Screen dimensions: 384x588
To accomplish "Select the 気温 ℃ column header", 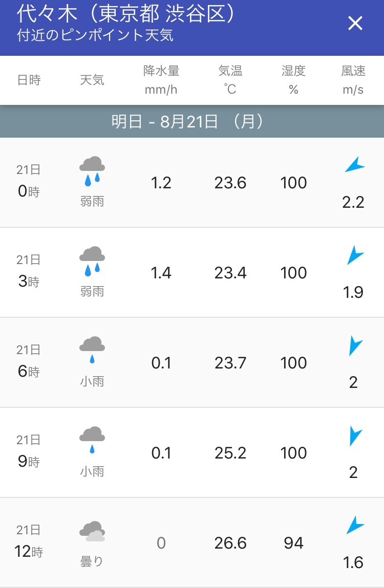I will pos(230,80).
